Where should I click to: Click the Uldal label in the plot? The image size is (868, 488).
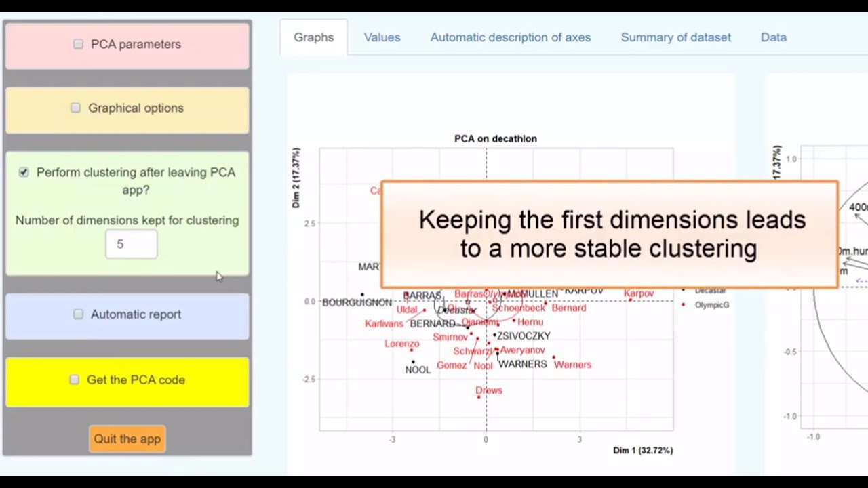pyautogui.click(x=407, y=310)
